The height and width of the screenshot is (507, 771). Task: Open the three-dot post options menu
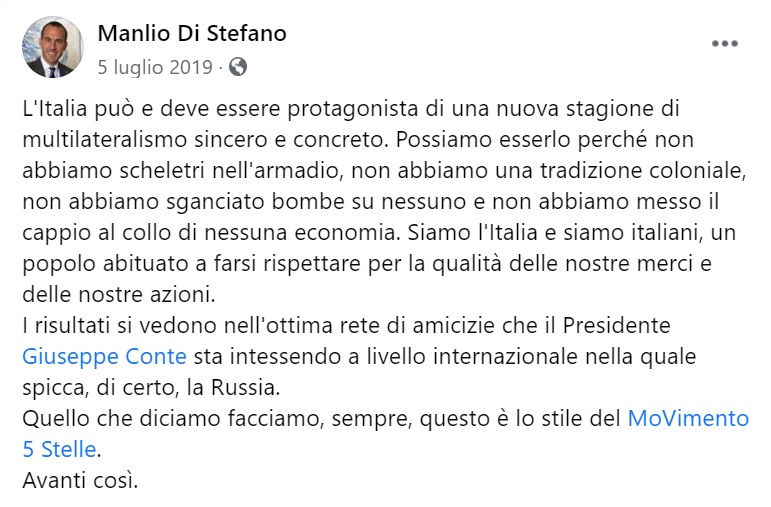coord(725,44)
